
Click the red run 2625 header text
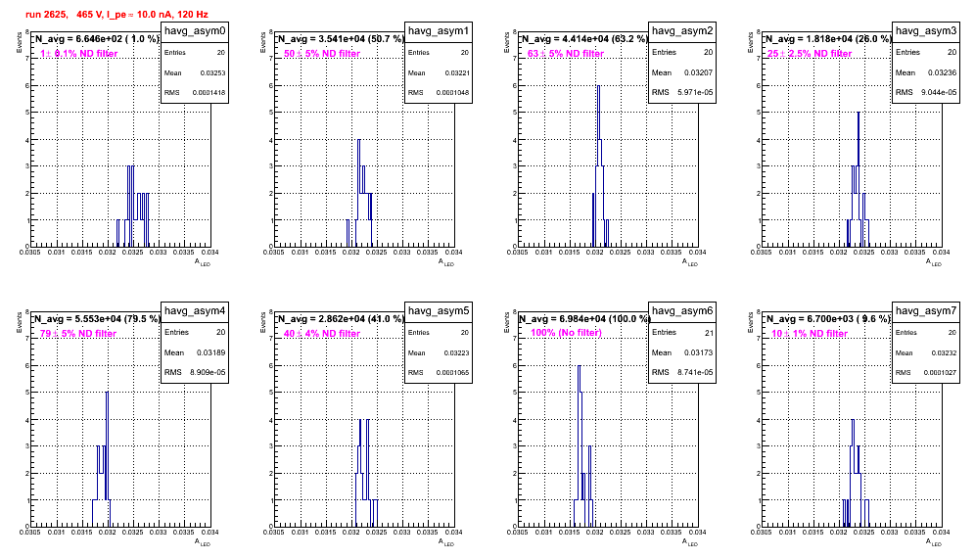pos(116,14)
